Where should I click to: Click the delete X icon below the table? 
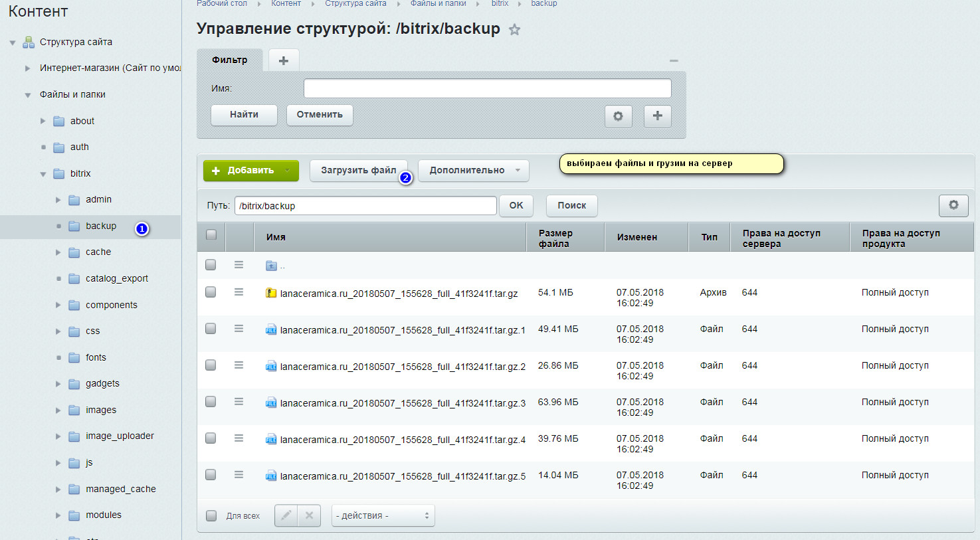tap(309, 515)
